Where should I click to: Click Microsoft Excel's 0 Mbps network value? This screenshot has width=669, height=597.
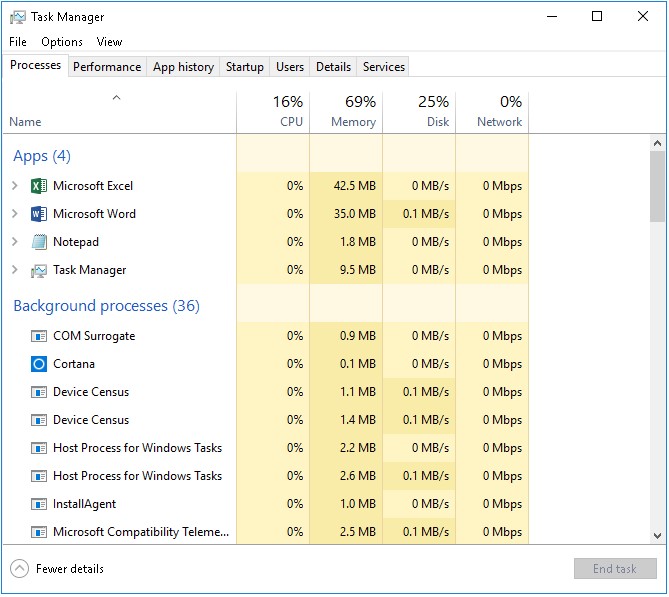coord(502,186)
